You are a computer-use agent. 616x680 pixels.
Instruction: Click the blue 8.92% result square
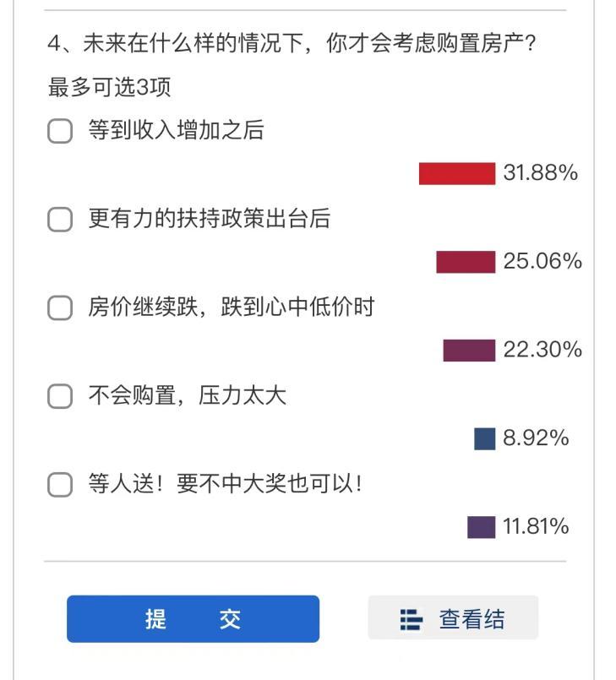[485, 439]
